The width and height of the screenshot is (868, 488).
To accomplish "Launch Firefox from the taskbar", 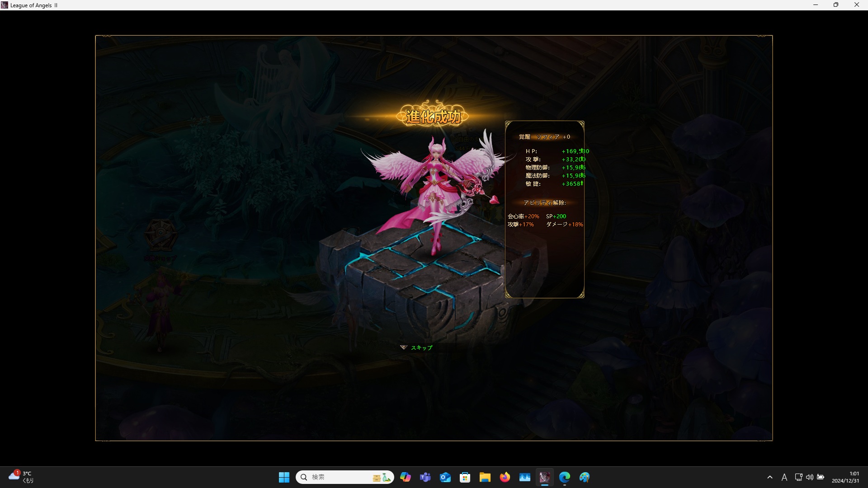I will tap(505, 477).
